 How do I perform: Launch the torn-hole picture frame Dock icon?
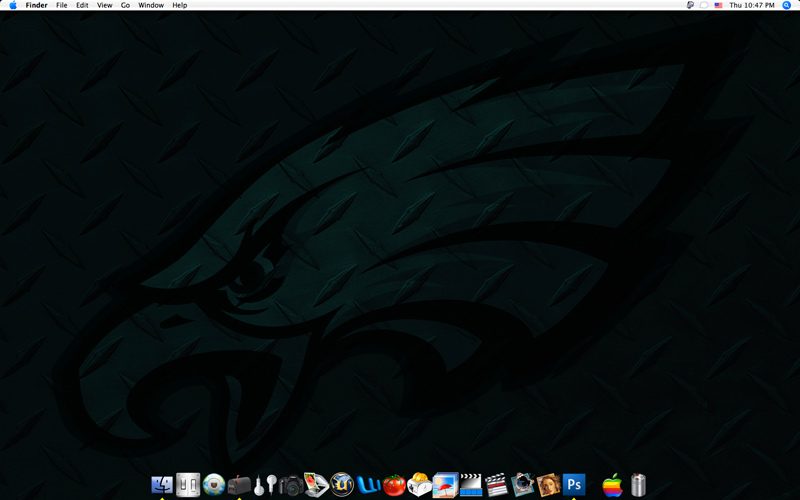click(x=522, y=485)
